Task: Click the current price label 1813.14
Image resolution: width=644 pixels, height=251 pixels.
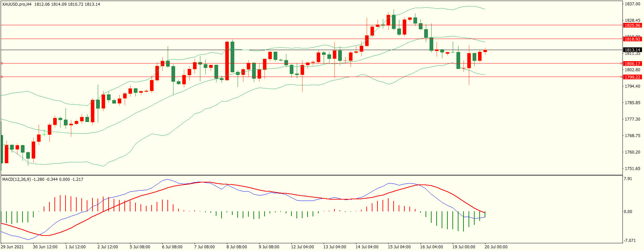Action: [632, 50]
